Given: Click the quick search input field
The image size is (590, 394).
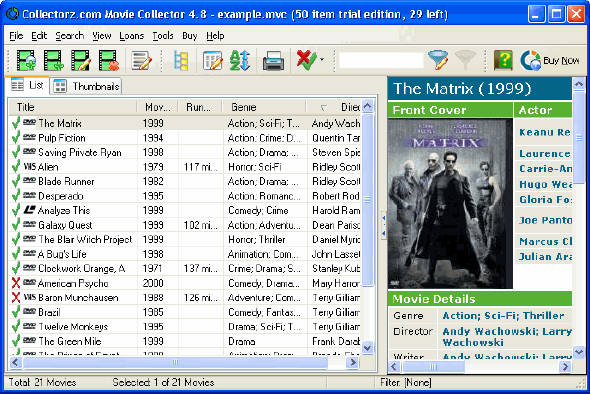Looking at the screenshot, I should [381, 60].
